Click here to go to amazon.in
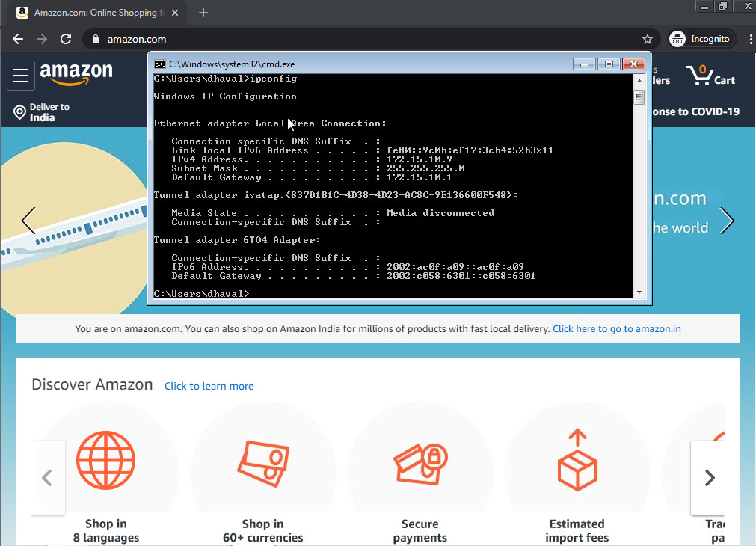 pyautogui.click(x=617, y=329)
